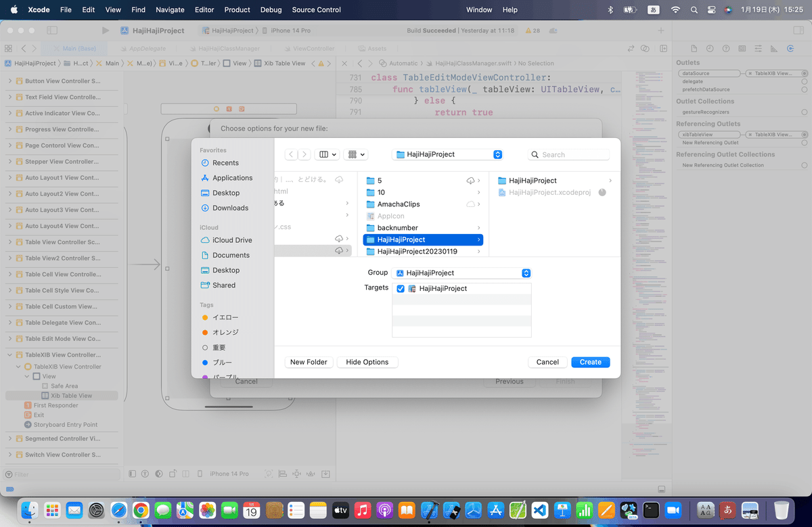Remove the dataSource TableXIB connection
Screen dimensions: 812x527
tap(749, 73)
